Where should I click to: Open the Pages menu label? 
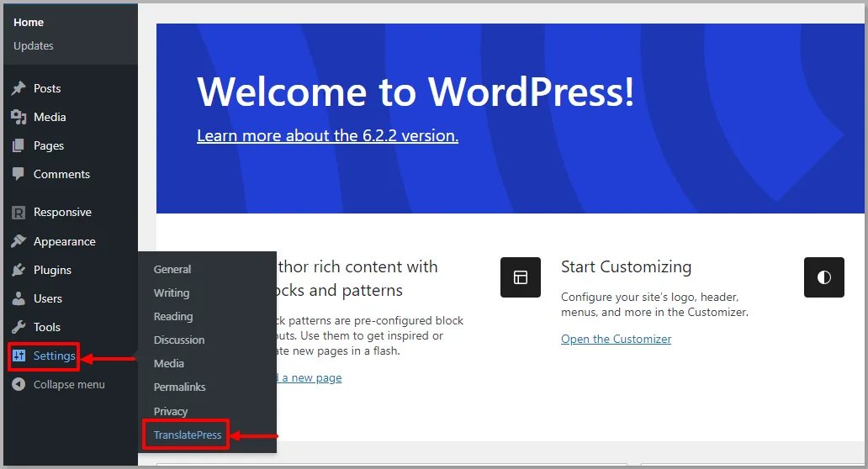click(x=49, y=146)
